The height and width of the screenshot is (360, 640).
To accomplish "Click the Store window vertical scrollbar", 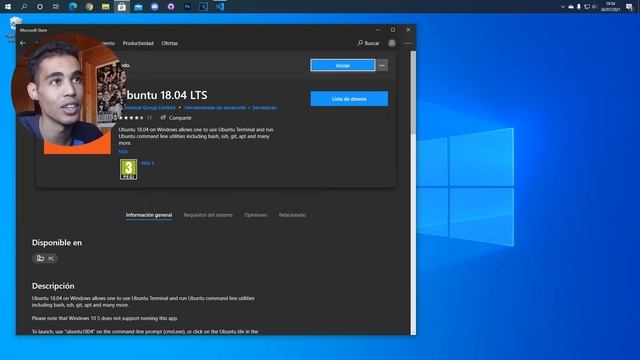I will 413,93.
